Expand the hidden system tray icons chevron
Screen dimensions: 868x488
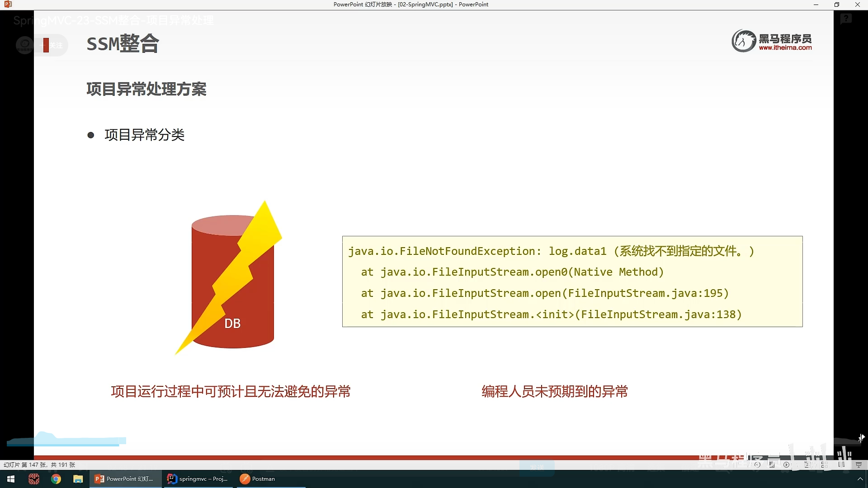860,479
